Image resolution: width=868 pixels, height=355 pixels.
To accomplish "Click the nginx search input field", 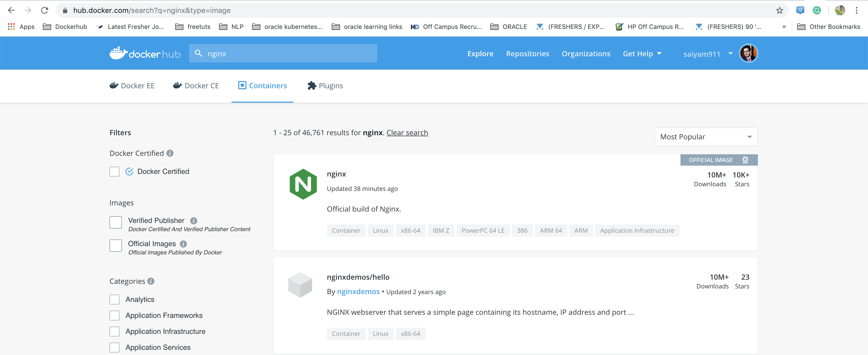I will click(x=283, y=53).
